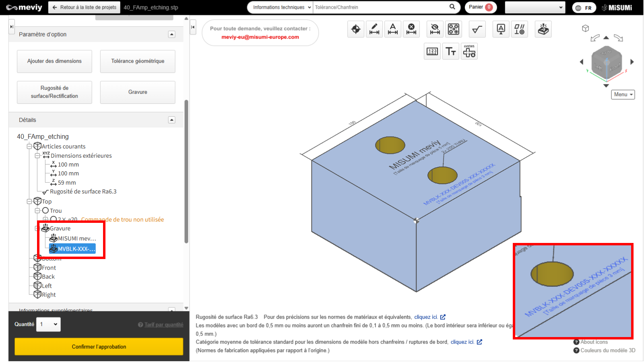Viewport: 644px width, 362px height.
Task: Toggle the ruler 123 display icon
Action: click(x=432, y=51)
